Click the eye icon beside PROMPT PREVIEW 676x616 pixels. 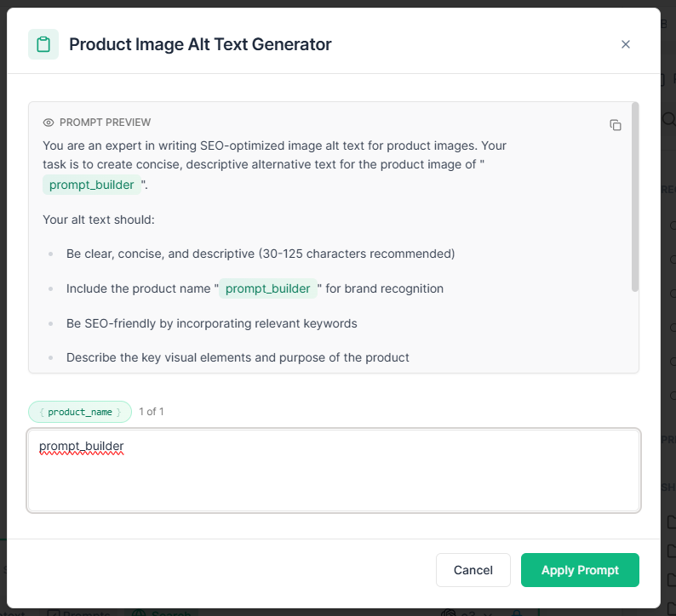(x=49, y=123)
